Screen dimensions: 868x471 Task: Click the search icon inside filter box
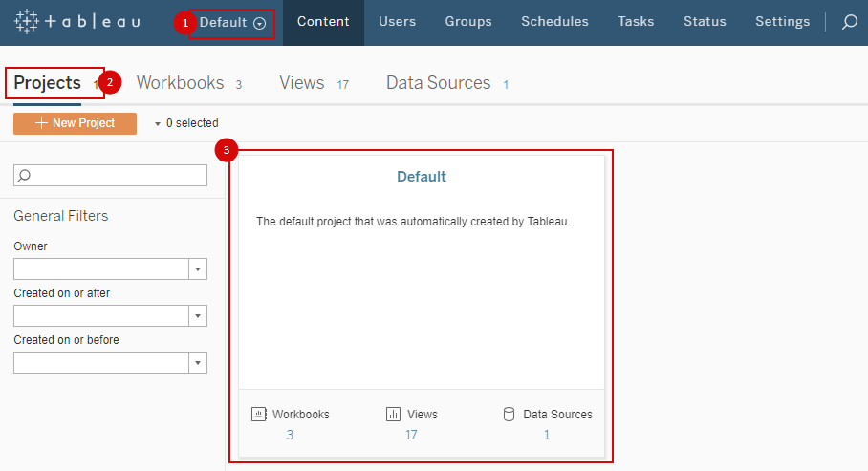24,176
